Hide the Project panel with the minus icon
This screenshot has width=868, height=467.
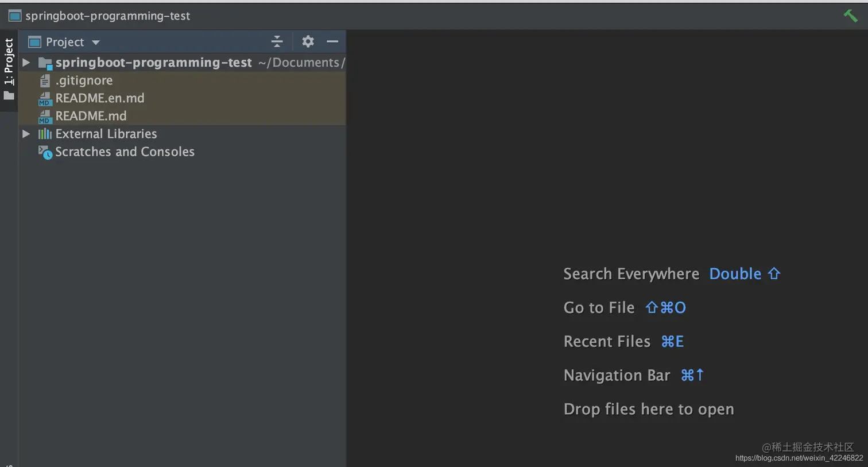coord(332,41)
